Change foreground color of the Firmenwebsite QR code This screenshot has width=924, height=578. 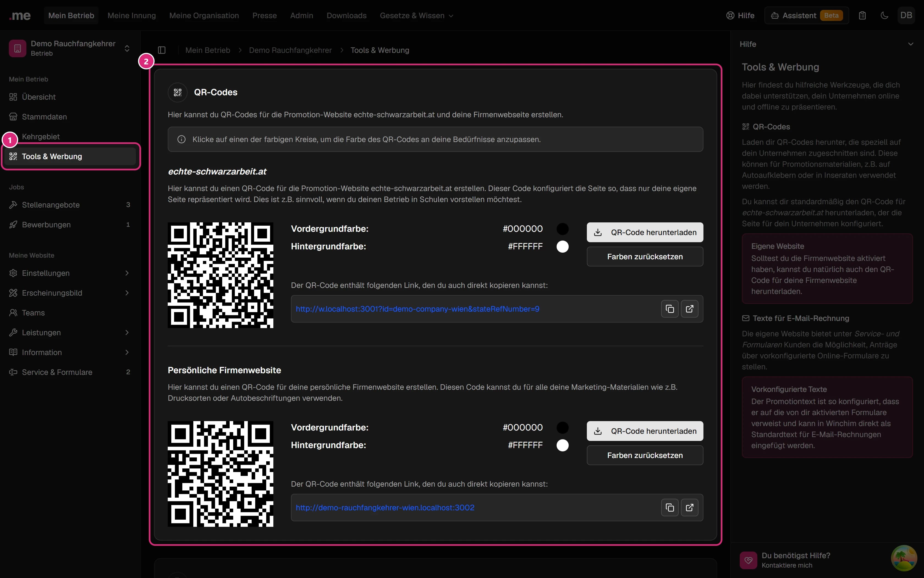click(562, 427)
